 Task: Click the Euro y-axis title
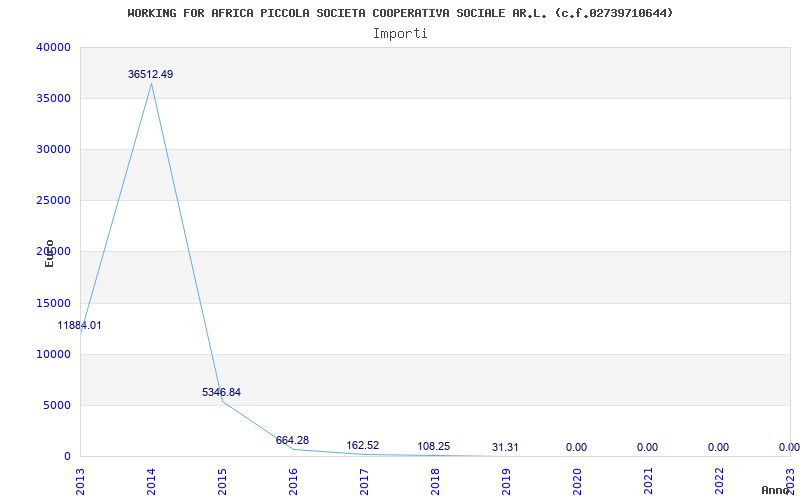(x=49, y=254)
